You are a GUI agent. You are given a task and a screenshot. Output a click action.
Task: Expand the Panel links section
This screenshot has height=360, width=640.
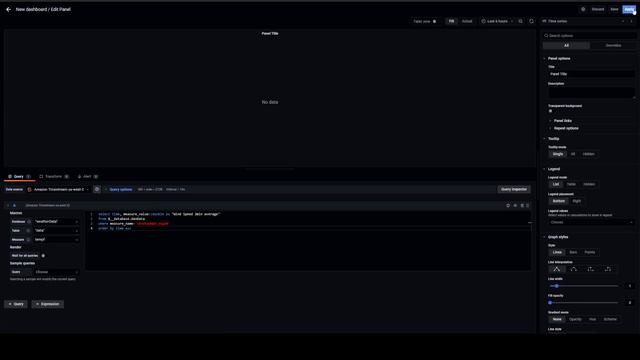point(562,121)
